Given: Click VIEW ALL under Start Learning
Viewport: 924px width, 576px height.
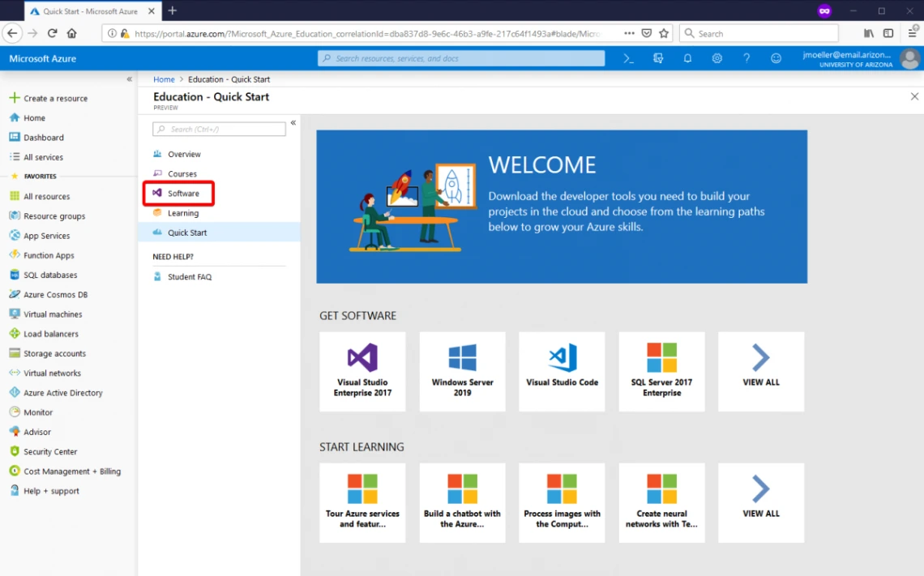Looking at the screenshot, I should (x=761, y=502).
